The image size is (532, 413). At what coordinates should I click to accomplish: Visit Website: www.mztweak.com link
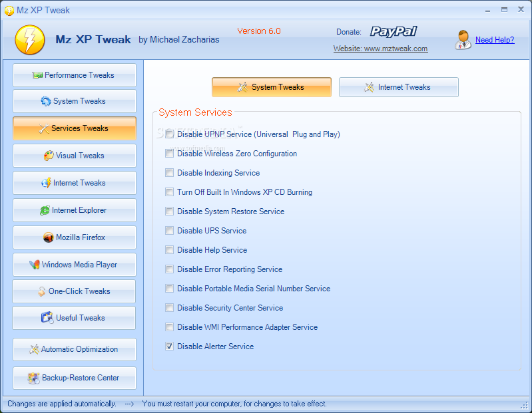click(380, 49)
